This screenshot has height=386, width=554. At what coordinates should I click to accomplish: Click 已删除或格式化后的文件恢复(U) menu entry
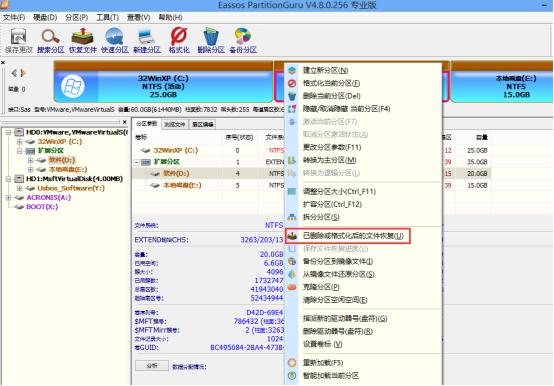[x=348, y=236]
